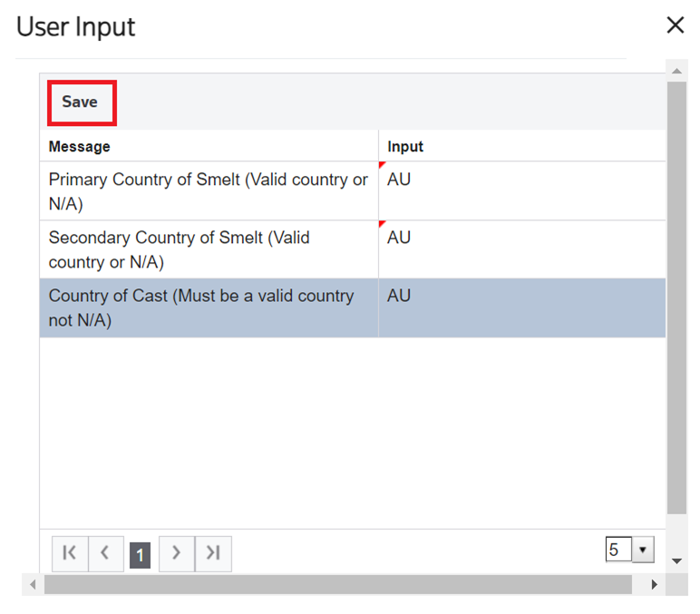The width and height of the screenshot is (700, 614).
Task: Sort by the Message column header
Action: [x=80, y=146]
